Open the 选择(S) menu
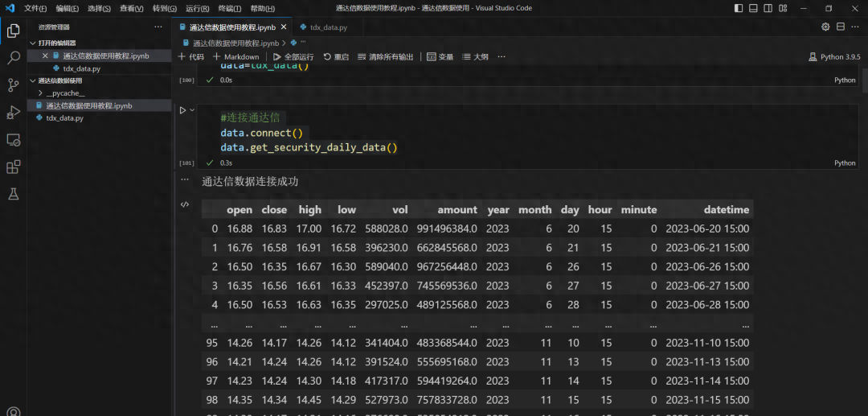 (99, 8)
